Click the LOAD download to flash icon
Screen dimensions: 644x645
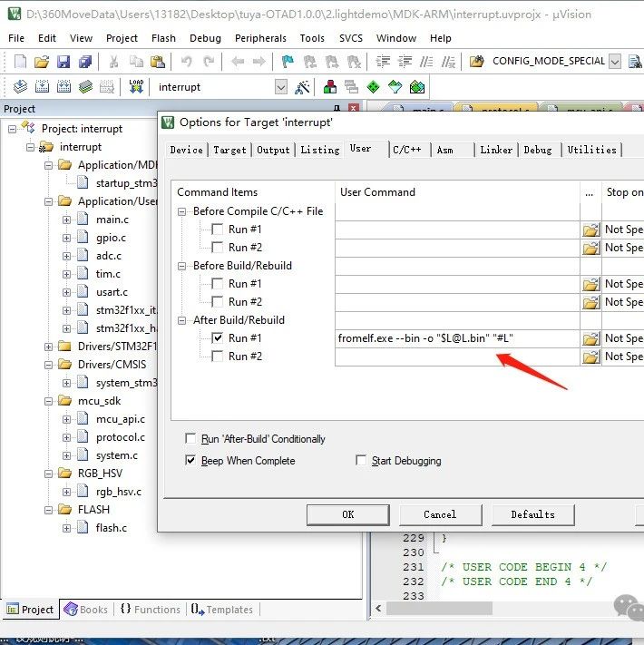(136, 87)
